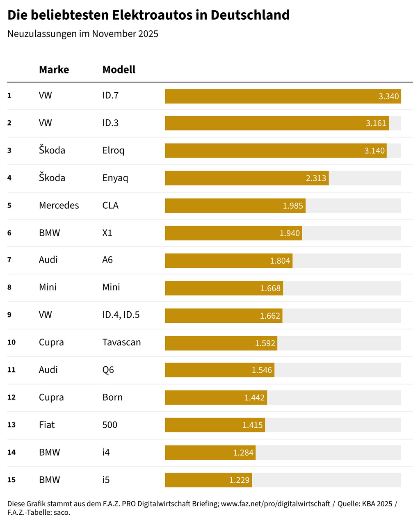Click the Cupra Born model label
This screenshot has width=420, height=525.
pyautogui.click(x=112, y=397)
